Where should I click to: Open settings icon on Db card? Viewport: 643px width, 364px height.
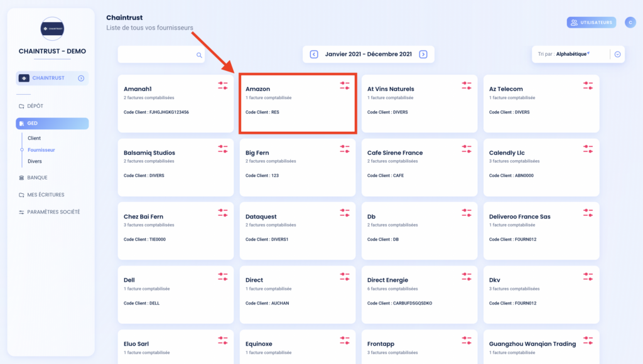pos(467,213)
